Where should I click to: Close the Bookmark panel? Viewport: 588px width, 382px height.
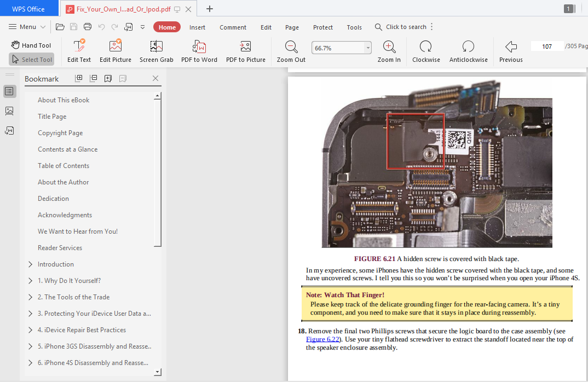tap(155, 78)
